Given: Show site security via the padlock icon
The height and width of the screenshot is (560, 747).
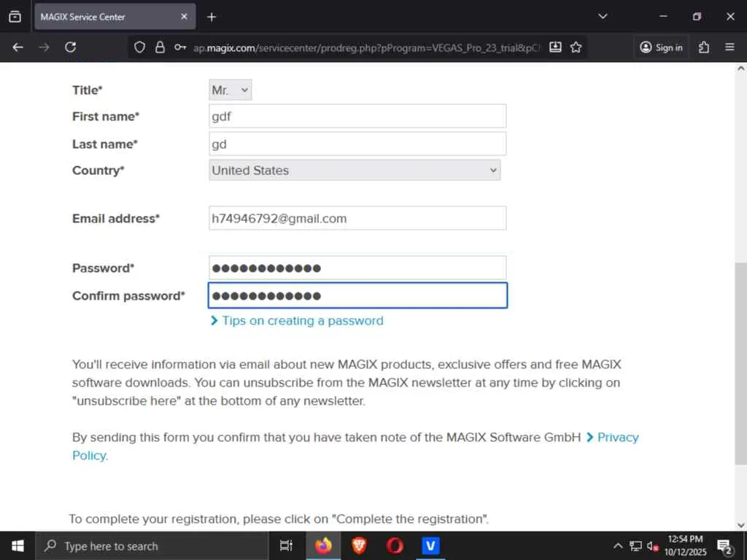Looking at the screenshot, I should click(x=160, y=47).
